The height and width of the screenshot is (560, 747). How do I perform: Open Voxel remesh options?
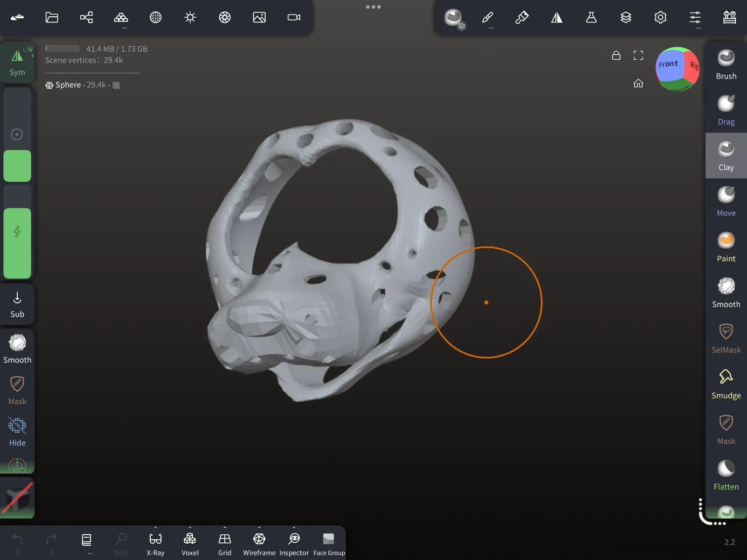(x=190, y=544)
